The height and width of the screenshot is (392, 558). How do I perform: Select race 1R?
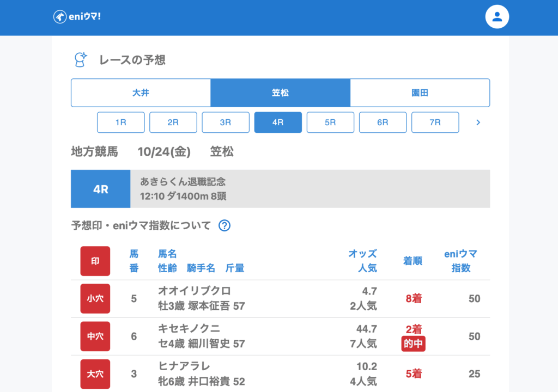click(120, 122)
